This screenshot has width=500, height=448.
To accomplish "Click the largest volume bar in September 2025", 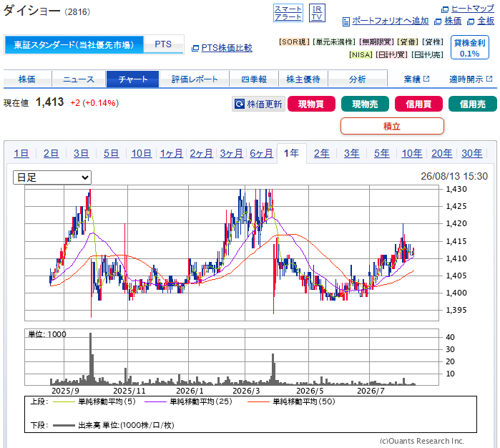I will pyautogui.click(x=91, y=359).
